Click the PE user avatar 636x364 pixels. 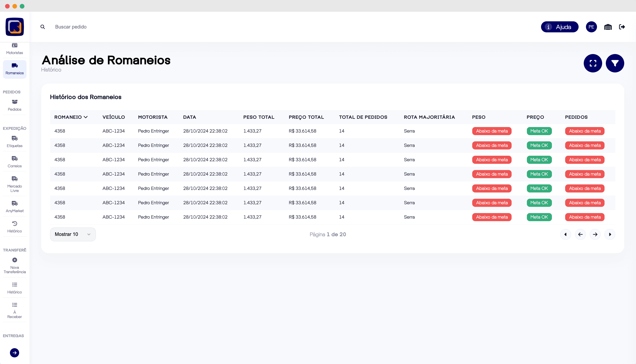(591, 27)
